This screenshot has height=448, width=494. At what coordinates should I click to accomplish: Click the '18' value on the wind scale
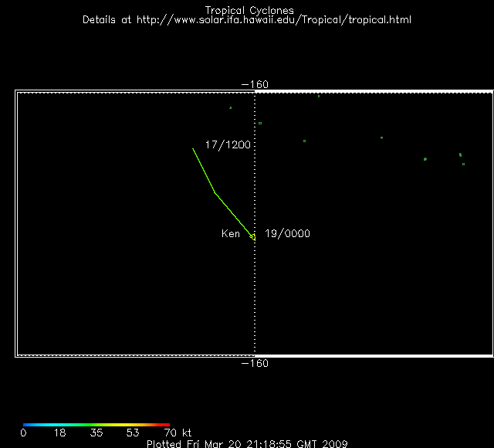[59, 433]
